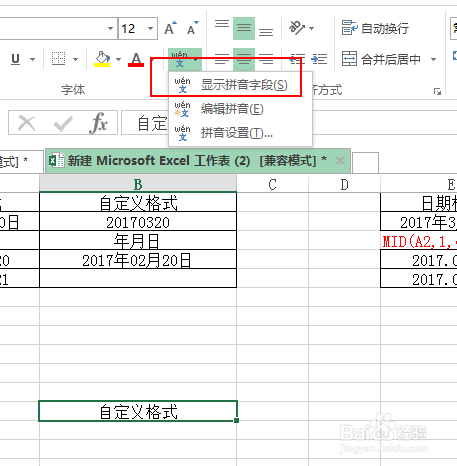Select red MID(A2,1, formula cell
The width and height of the screenshot is (457, 466).
[419, 241]
